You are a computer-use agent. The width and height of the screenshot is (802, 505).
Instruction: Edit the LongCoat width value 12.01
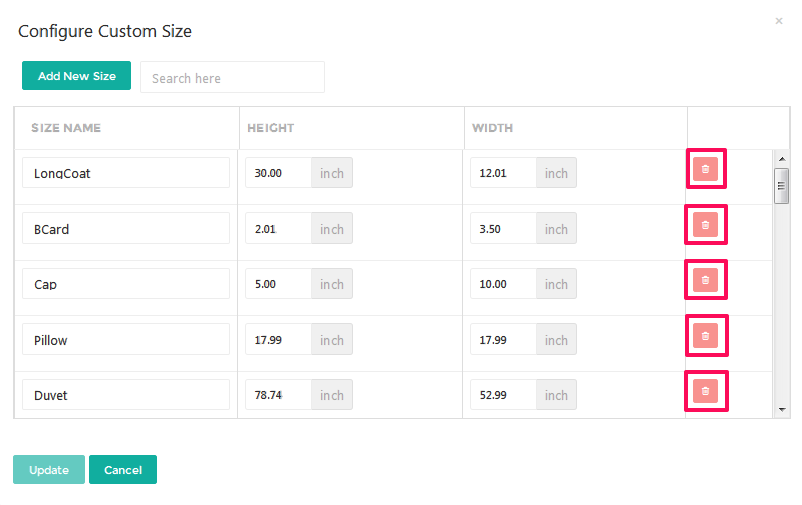503,173
